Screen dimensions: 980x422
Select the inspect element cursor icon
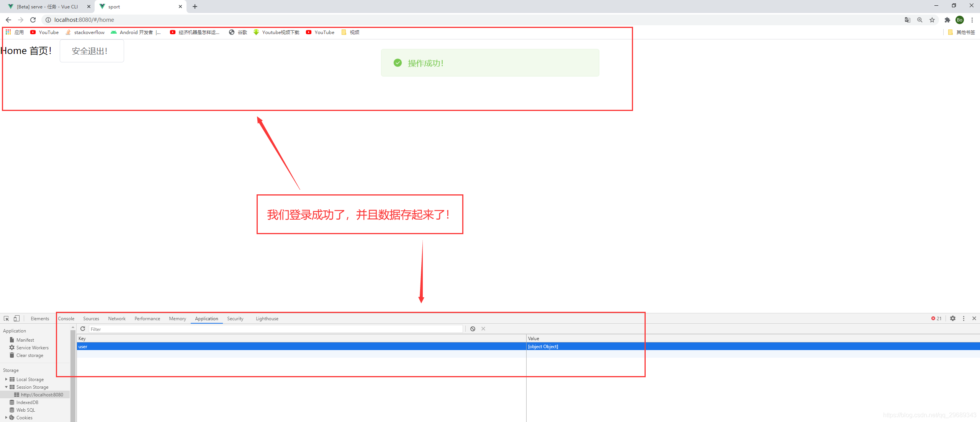[6, 318]
